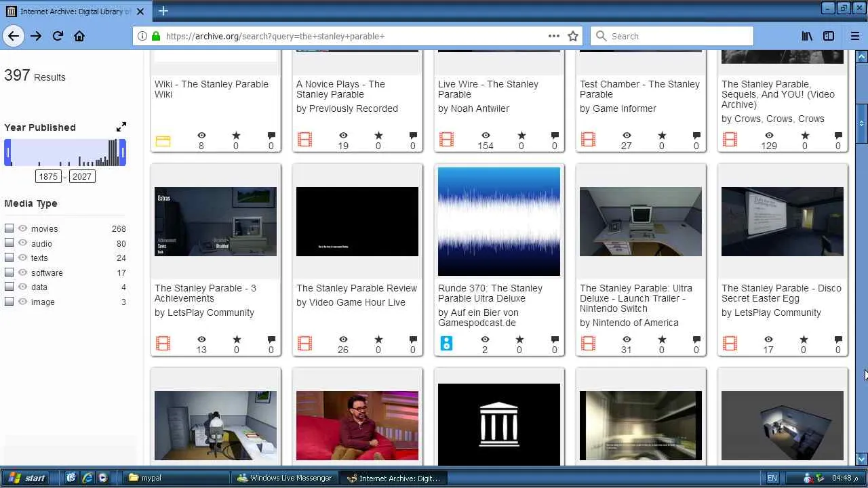Launch Internet Explorer from quick launch
868x488 pixels.
point(87,478)
